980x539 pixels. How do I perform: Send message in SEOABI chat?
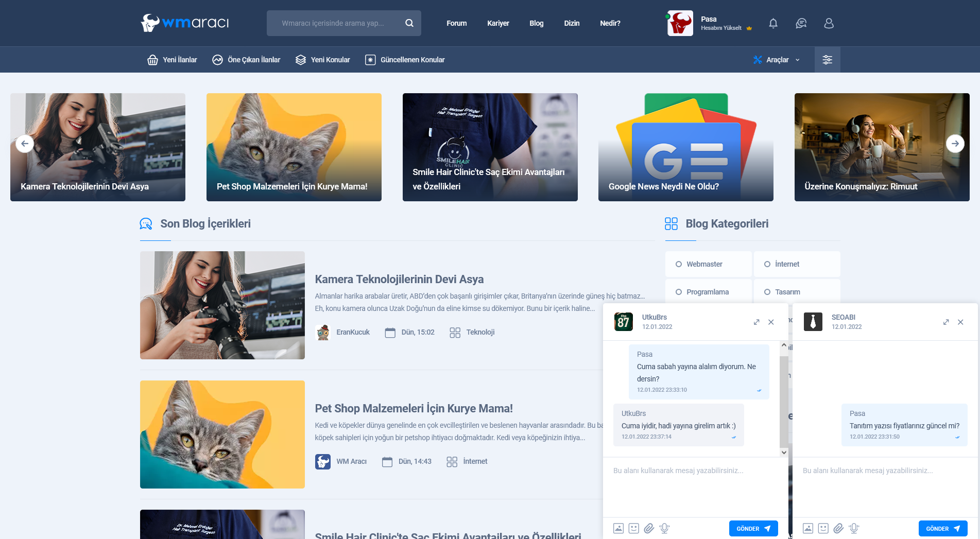tap(943, 529)
